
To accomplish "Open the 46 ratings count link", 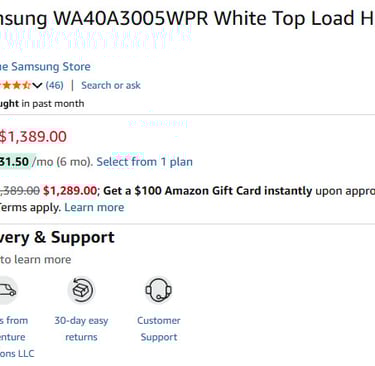I will click(x=54, y=85).
